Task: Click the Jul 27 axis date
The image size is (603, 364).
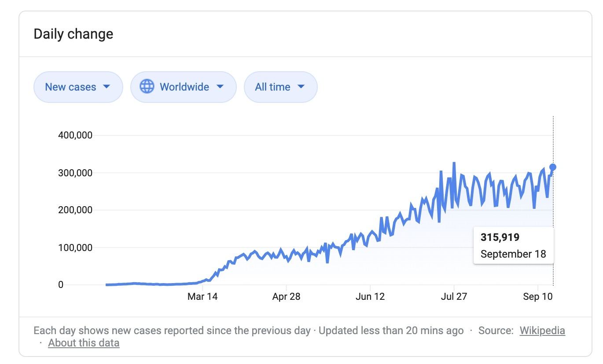Action: (x=453, y=297)
